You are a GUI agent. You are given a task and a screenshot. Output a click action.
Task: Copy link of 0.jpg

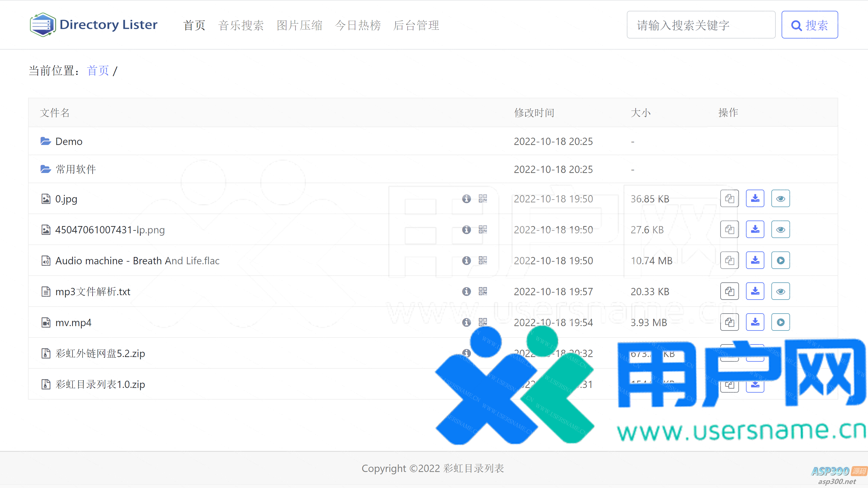[x=730, y=199]
